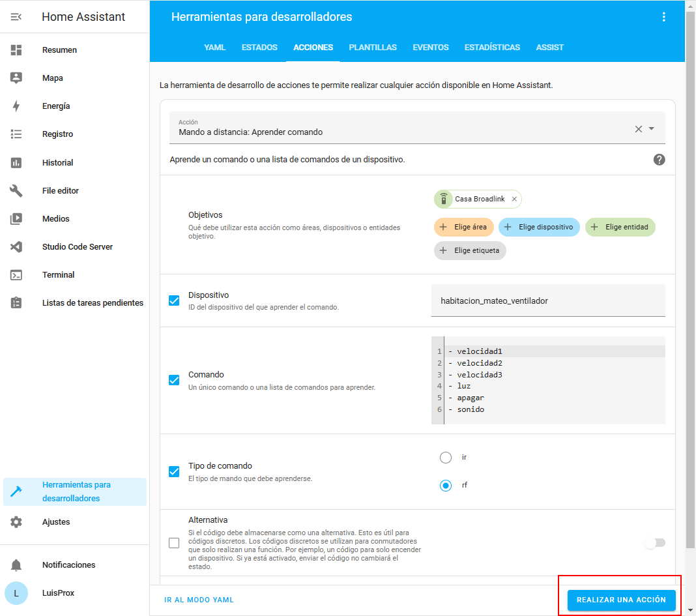Switch to the ASSIST tab
The image size is (696, 616).
pyautogui.click(x=550, y=48)
